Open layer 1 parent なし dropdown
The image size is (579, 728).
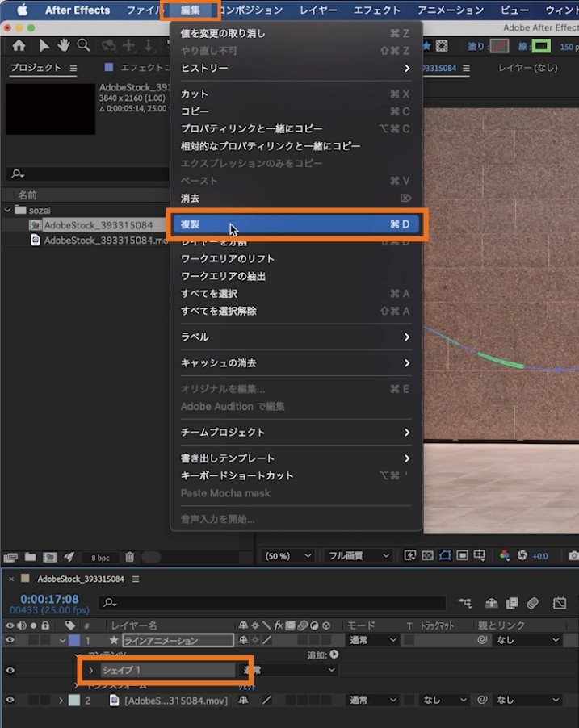pyautogui.click(x=527, y=640)
